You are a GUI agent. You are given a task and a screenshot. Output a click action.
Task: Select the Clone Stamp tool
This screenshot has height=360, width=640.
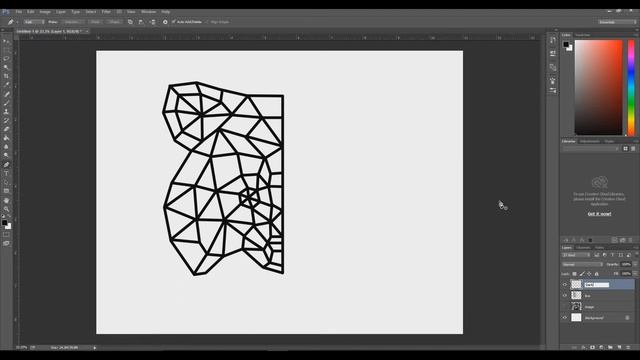click(6, 111)
